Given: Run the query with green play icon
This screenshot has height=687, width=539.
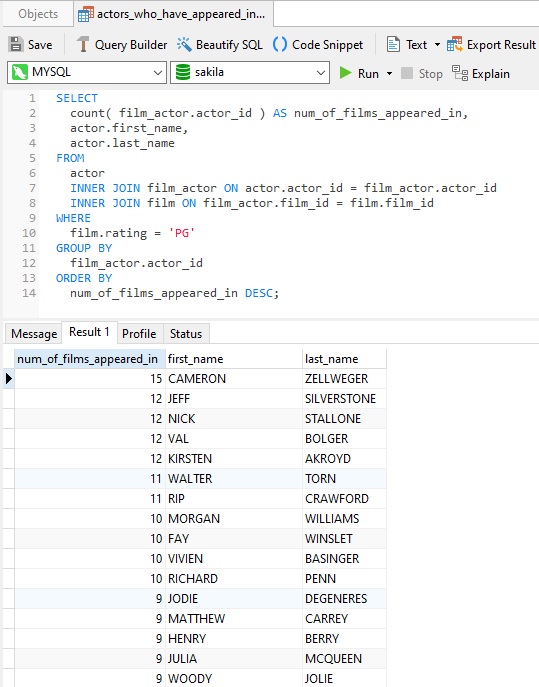Looking at the screenshot, I should 345,73.
